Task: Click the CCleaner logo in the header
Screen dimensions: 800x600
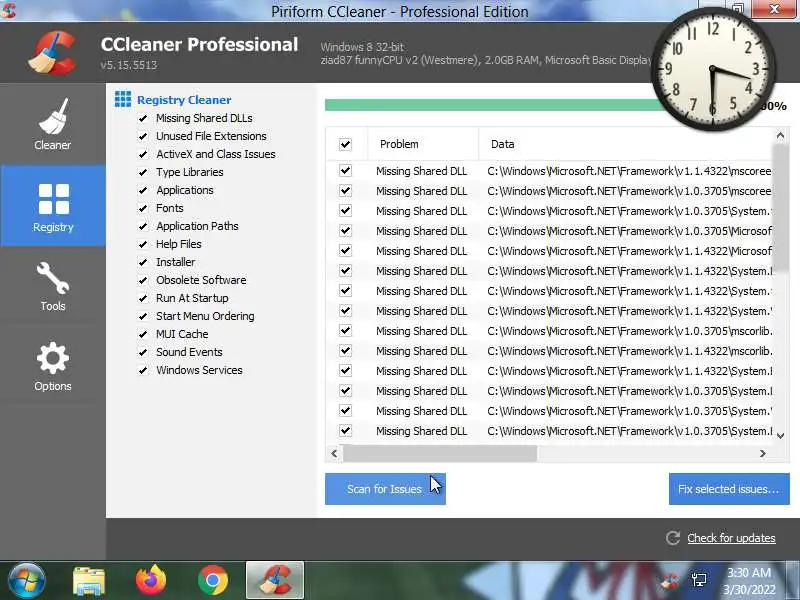Action: (x=53, y=52)
